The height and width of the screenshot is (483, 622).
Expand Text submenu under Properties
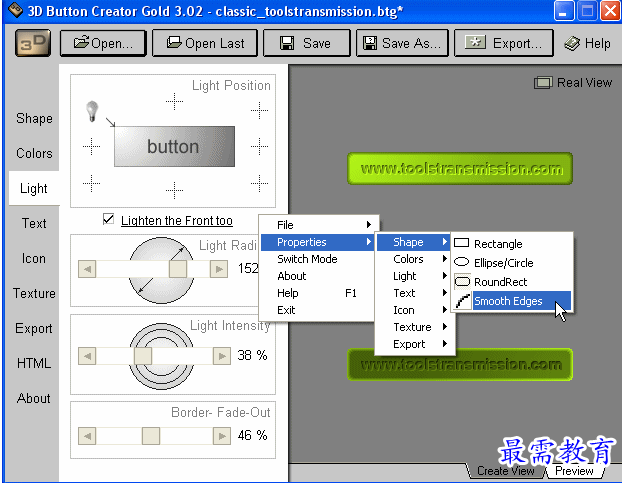point(413,293)
